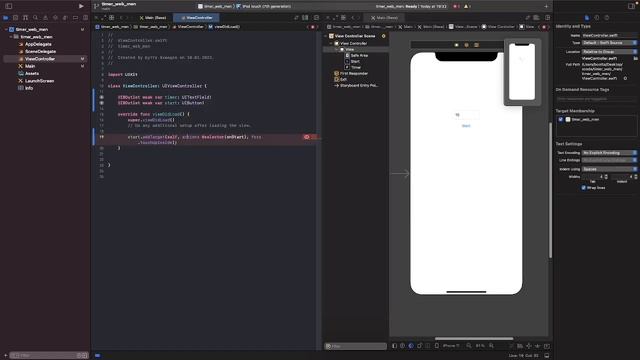Collapse the timer_web_men project root
This screenshot has width=640, height=360.
pyautogui.click(x=6, y=29)
